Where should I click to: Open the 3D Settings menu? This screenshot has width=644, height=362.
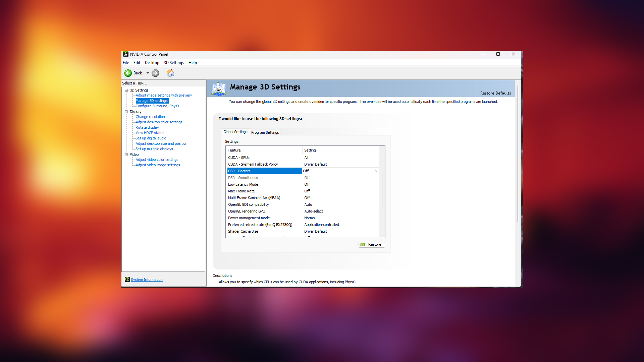pos(174,63)
